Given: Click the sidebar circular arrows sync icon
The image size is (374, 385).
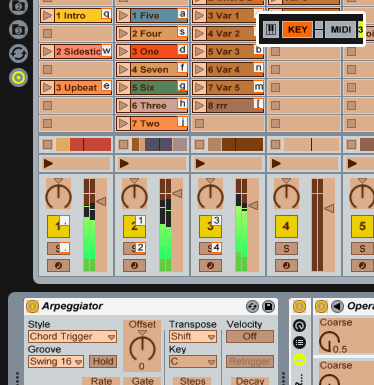Looking at the screenshot, I should point(18,54).
